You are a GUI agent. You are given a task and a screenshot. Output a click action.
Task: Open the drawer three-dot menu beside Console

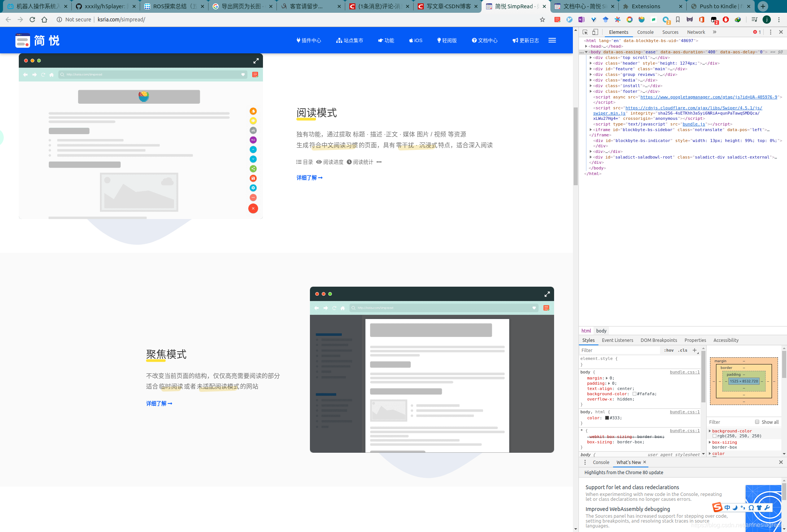coord(585,462)
